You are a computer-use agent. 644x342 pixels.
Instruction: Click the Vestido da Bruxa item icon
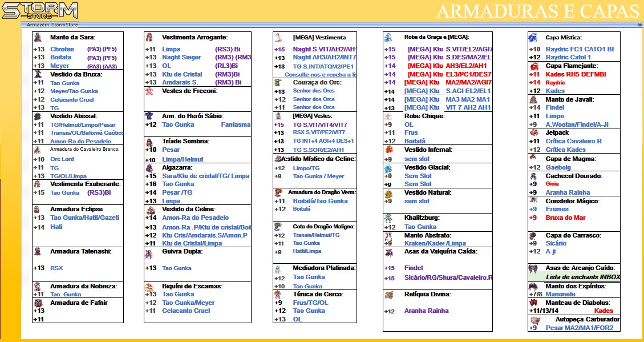(38, 74)
